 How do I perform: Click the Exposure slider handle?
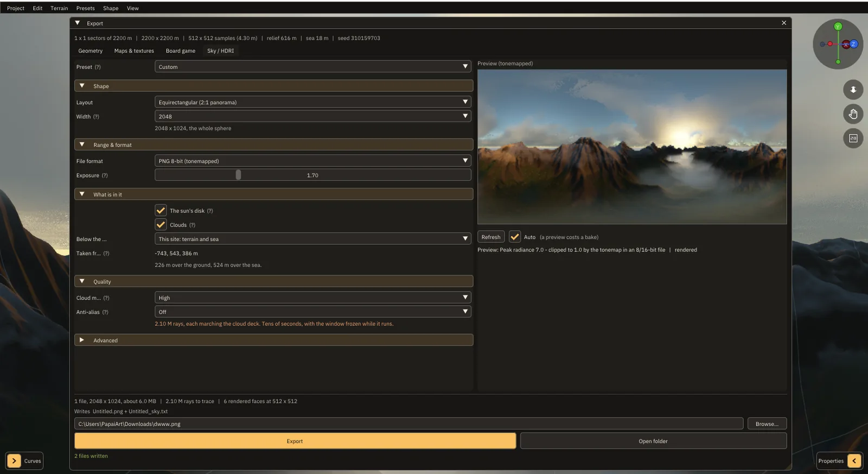(238, 175)
